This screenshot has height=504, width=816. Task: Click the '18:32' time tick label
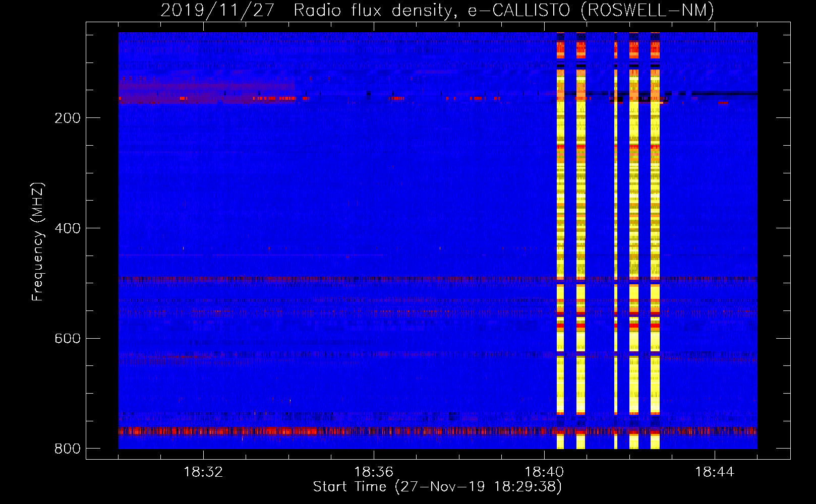click(x=203, y=472)
